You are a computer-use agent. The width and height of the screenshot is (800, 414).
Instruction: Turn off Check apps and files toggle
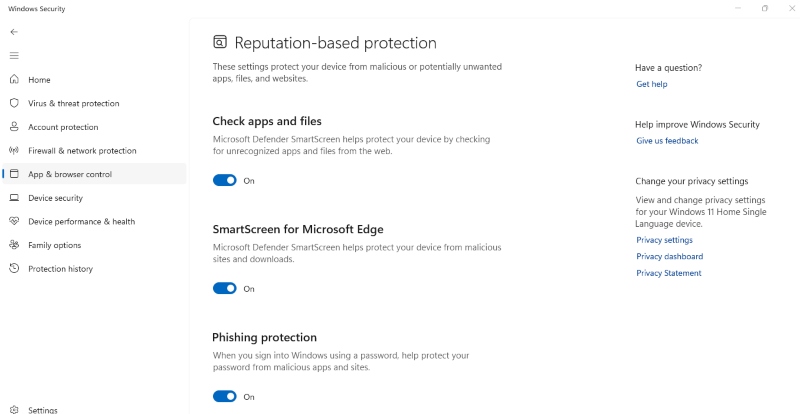pos(225,181)
